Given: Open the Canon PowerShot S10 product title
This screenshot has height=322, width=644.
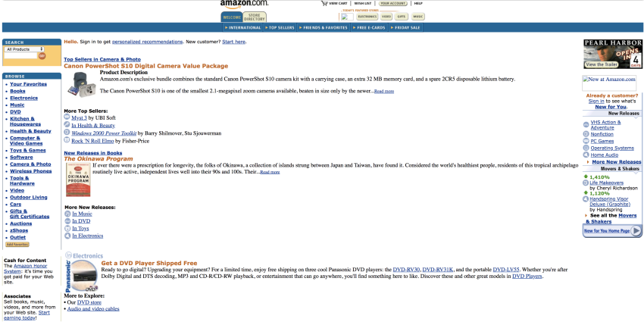Looking at the screenshot, I should tap(145, 66).
